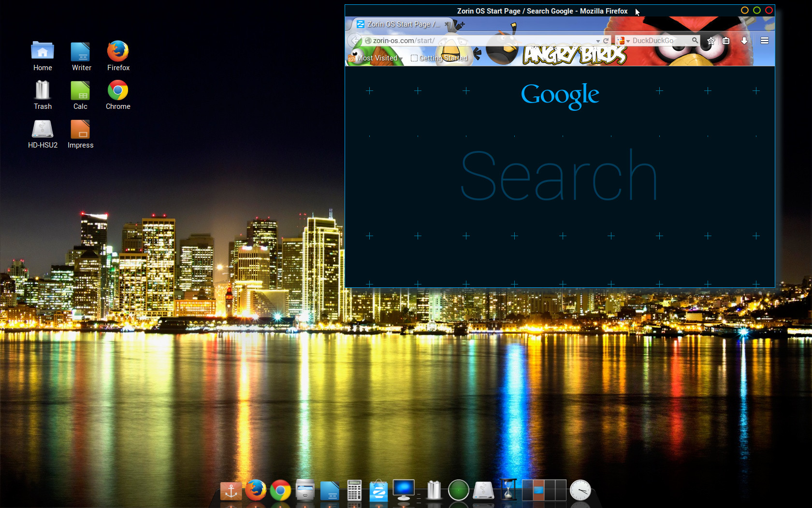Image resolution: width=812 pixels, height=508 pixels.
Task: Click the Search field on the start page
Action: 559,177
